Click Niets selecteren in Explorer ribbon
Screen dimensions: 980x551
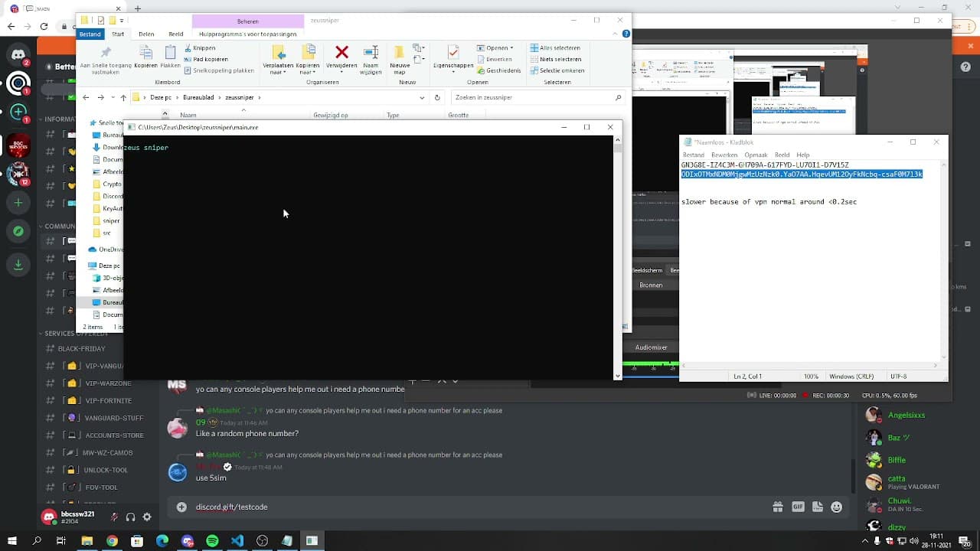pyautogui.click(x=554, y=59)
